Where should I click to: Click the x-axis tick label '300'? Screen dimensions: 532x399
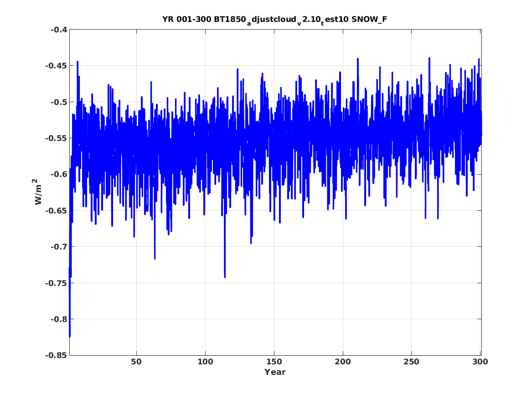tap(480, 362)
